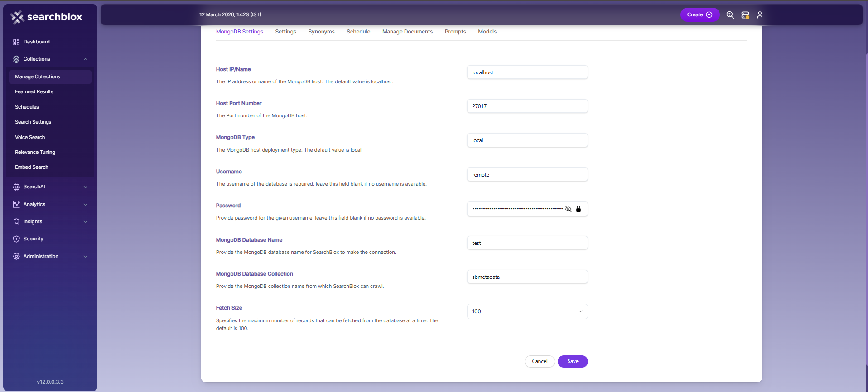The height and width of the screenshot is (392, 868).
Task: Click the Host Port Number field
Action: pos(527,106)
